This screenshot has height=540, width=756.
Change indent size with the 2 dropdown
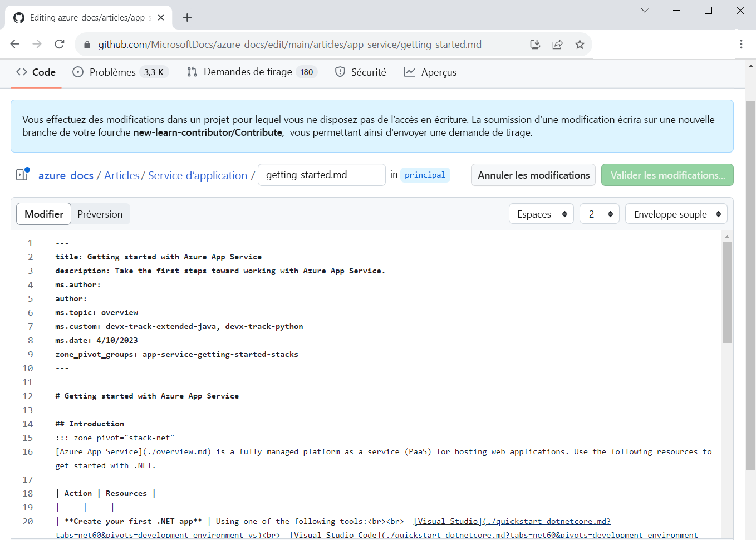pos(599,213)
